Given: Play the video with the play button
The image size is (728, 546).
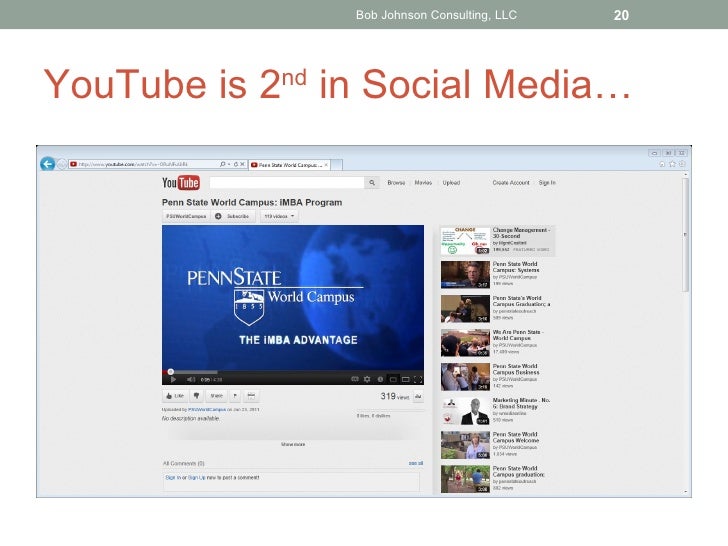Looking at the screenshot, I should (173, 379).
